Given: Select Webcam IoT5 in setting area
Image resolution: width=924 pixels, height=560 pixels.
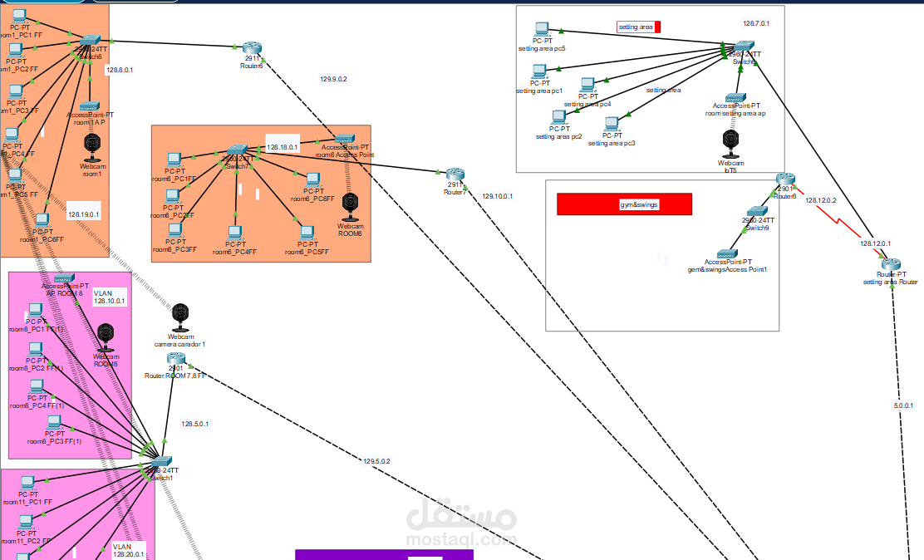Looking at the screenshot, I should (730, 145).
